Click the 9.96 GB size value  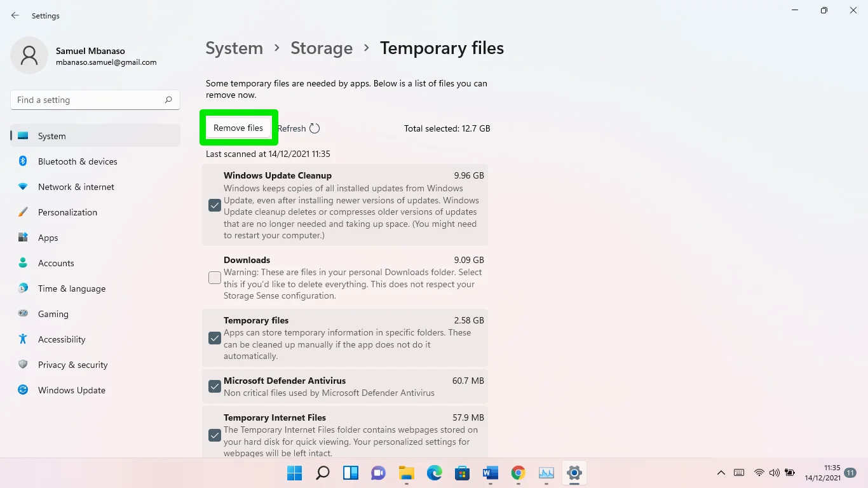tap(469, 175)
